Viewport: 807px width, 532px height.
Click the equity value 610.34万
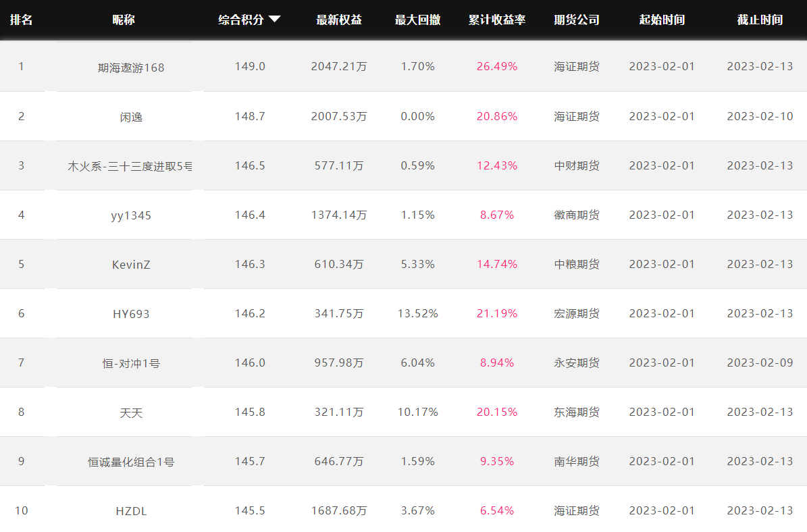pyautogui.click(x=339, y=264)
